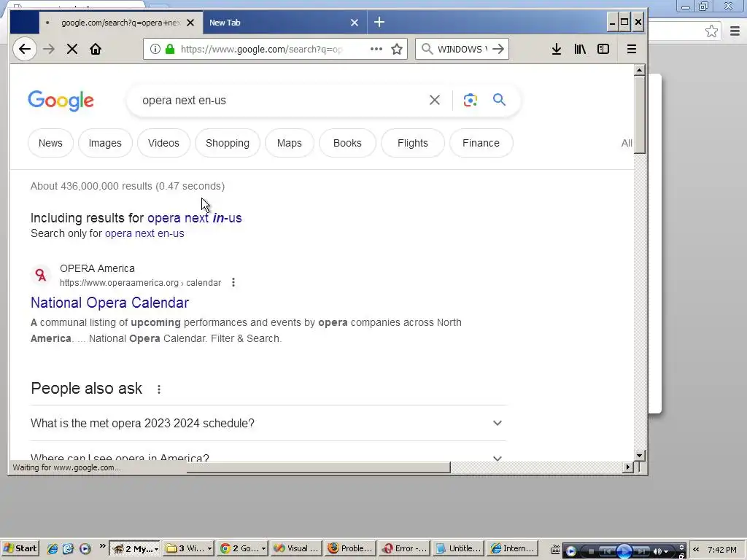Search only for 'opera next en-us' link

[x=144, y=233]
